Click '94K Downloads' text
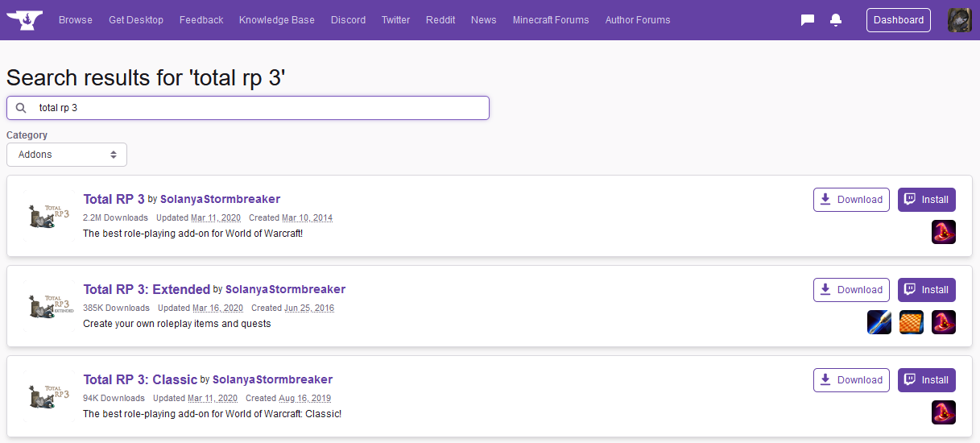 (x=114, y=399)
